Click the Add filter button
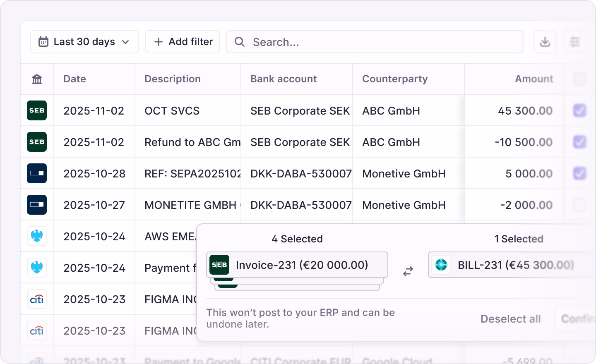 click(x=183, y=42)
